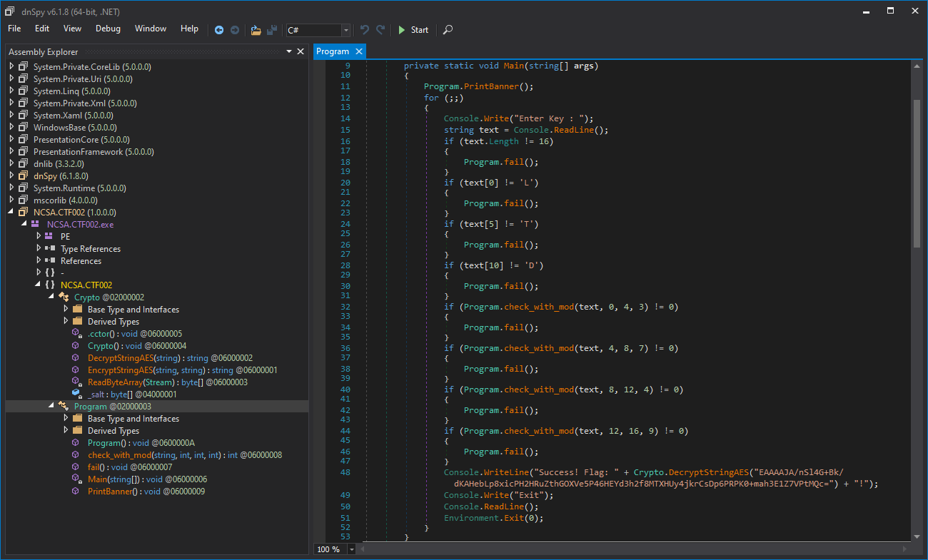Select System.Xaml assembly in tree

tap(73, 115)
